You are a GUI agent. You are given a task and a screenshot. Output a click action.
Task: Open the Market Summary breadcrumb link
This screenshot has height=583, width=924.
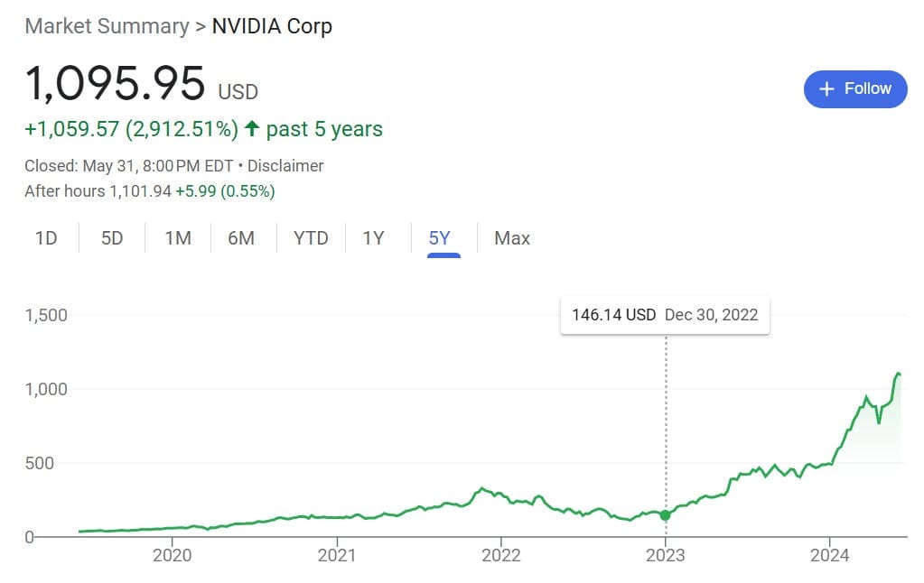[107, 26]
